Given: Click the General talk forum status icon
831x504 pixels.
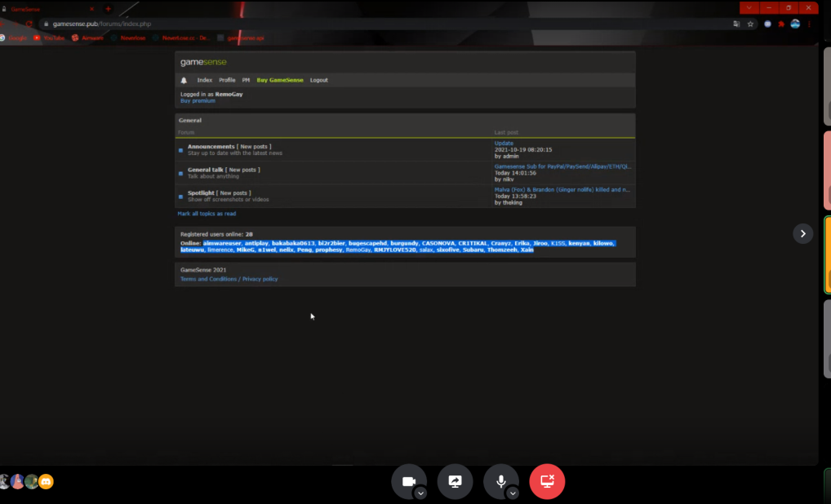Looking at the screenshot, I should pyautogui.click(x=180, y=174).
